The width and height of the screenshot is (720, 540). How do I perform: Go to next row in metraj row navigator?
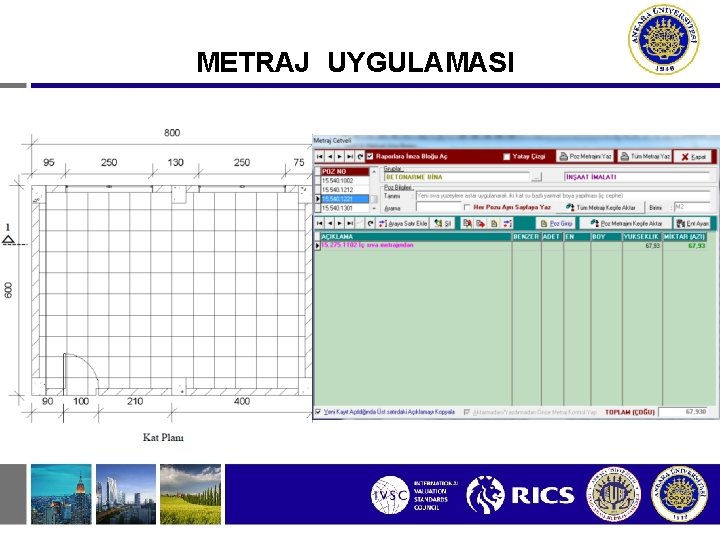pos(339,223)
